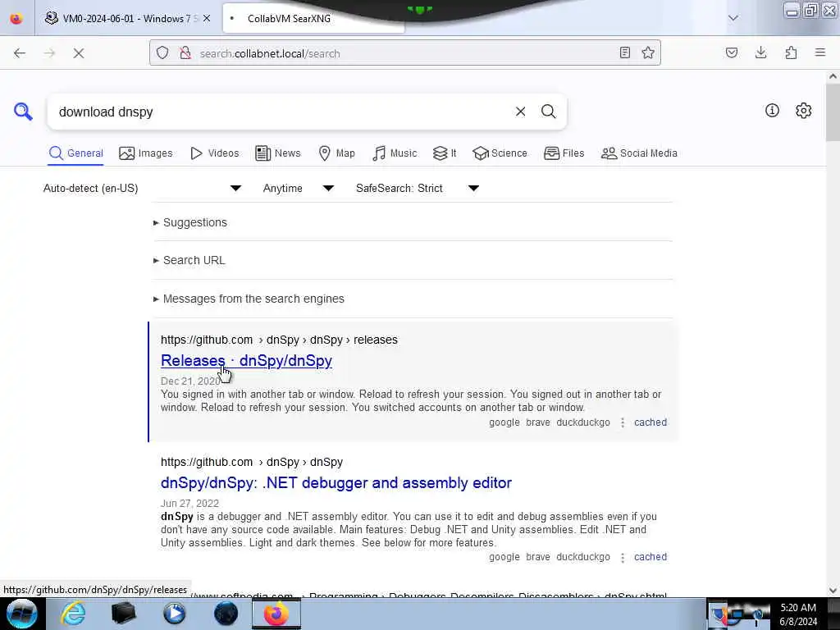Open the Auto-detect language dropdown
The image size is (840, 630).
pyautogui.click(x=143, y=188)
